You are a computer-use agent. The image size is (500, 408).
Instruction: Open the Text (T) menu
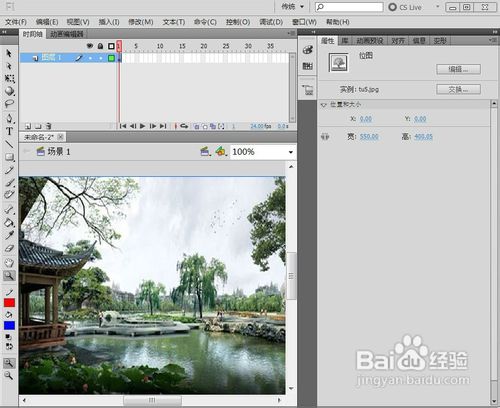(x=174, y=22)
